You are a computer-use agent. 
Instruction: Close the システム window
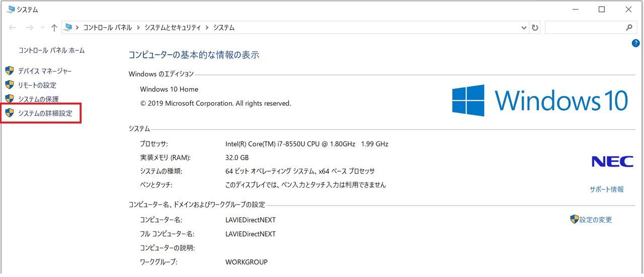tap(628, 9)
